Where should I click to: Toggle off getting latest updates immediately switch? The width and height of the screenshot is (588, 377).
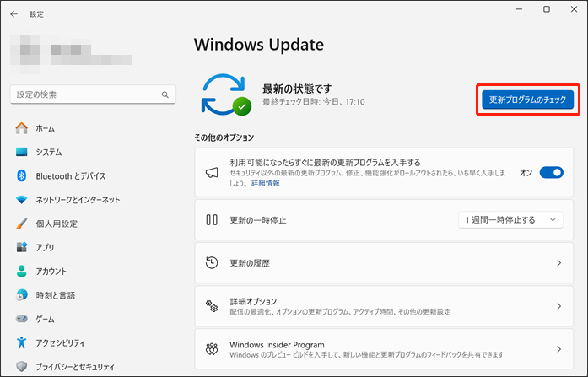click(551, 172)
